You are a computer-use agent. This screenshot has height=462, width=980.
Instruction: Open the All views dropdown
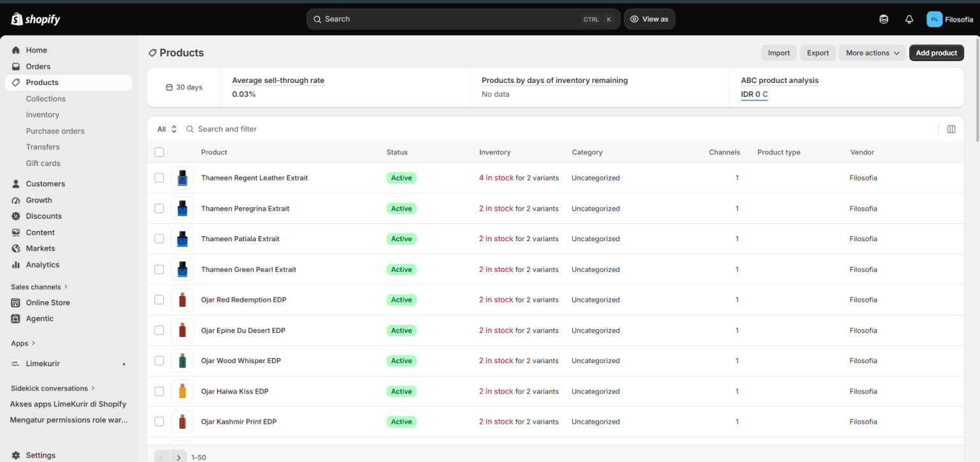pos(167,129)
